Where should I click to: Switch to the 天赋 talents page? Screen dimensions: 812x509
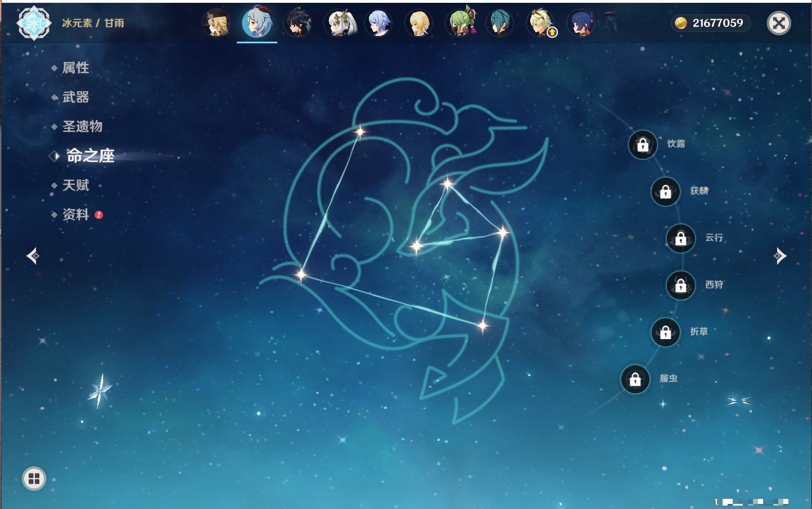point(75,185)
